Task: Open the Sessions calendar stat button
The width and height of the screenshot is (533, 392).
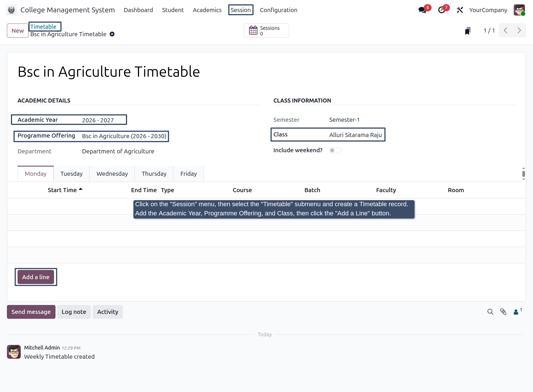Action: click(x=266, y=30)
